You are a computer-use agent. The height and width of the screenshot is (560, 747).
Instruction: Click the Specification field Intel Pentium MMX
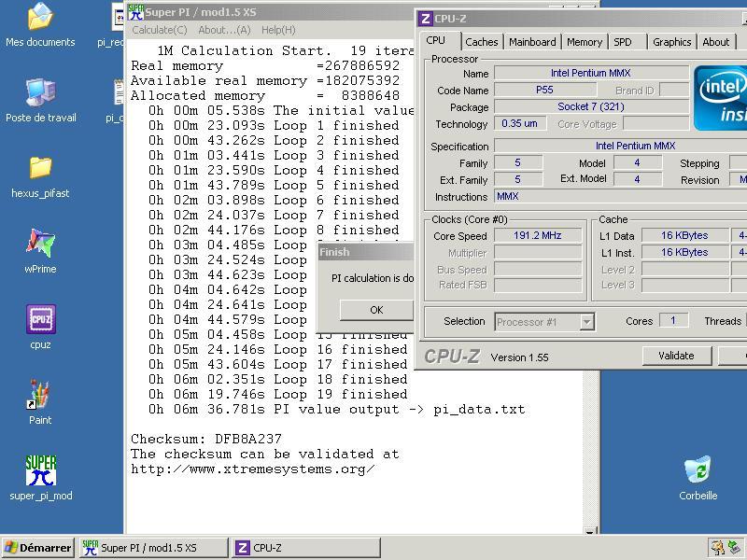(621, 146)
